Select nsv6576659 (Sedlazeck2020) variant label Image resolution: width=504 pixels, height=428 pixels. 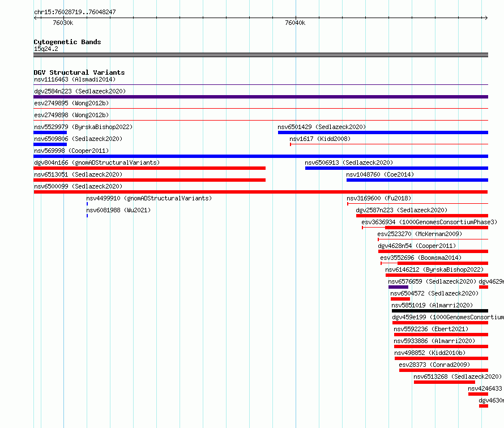click(432, 281)
